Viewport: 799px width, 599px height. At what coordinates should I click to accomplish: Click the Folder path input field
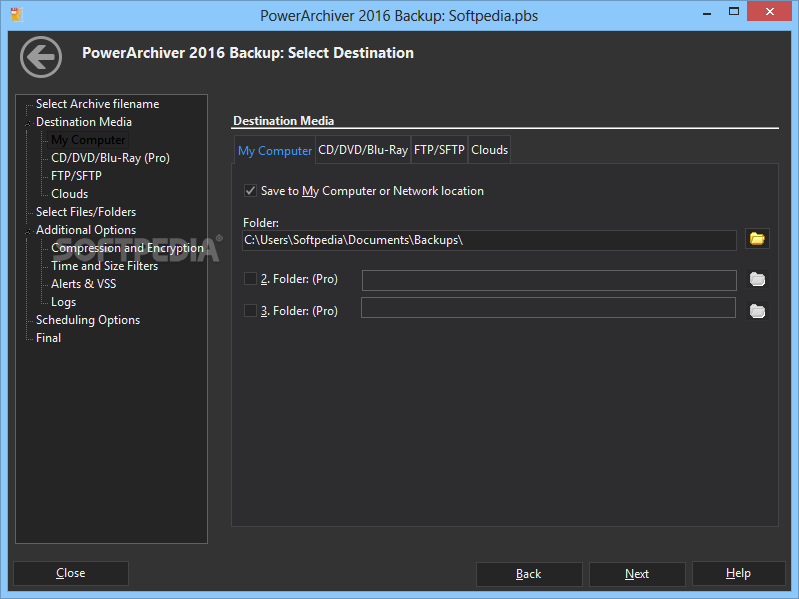click(489, 240)
